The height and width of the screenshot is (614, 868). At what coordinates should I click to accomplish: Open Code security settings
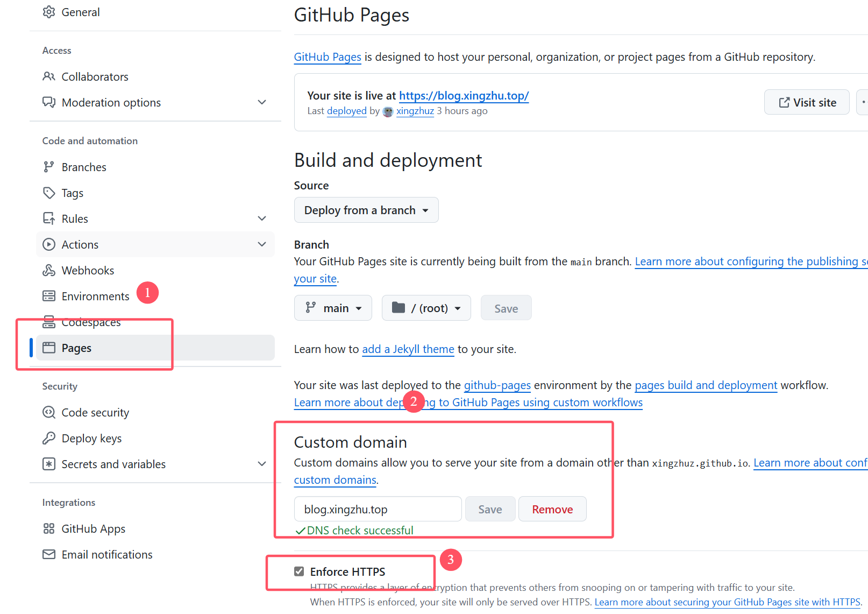(95, 412)
